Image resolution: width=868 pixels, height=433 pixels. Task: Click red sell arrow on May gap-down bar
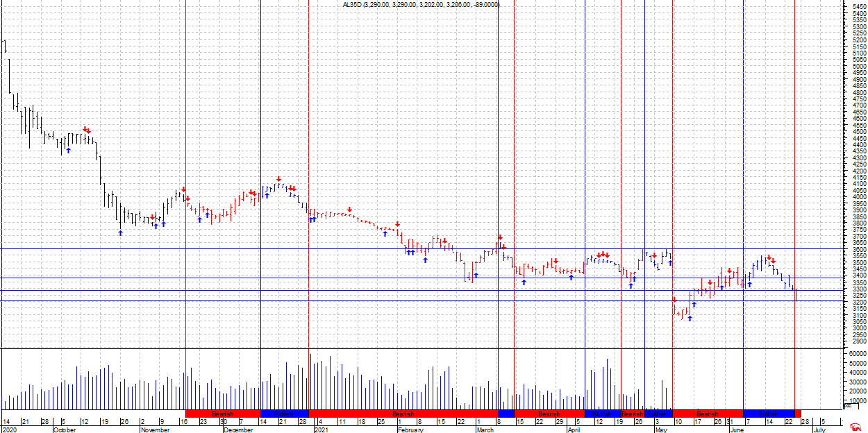click(674, 300)
